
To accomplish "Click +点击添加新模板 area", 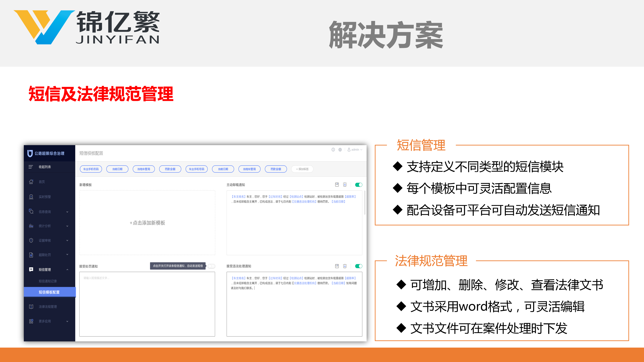I will click(x=147, y=223).
